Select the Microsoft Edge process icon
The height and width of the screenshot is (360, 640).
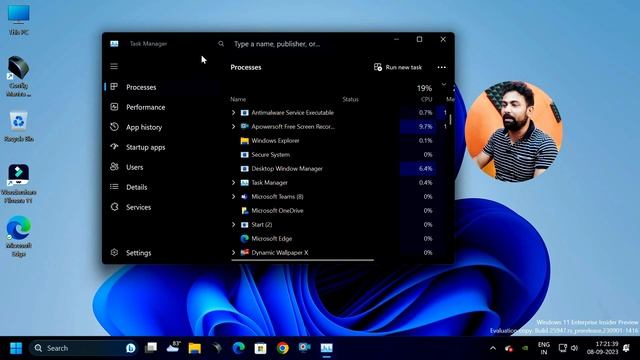(x=244, y=238)
